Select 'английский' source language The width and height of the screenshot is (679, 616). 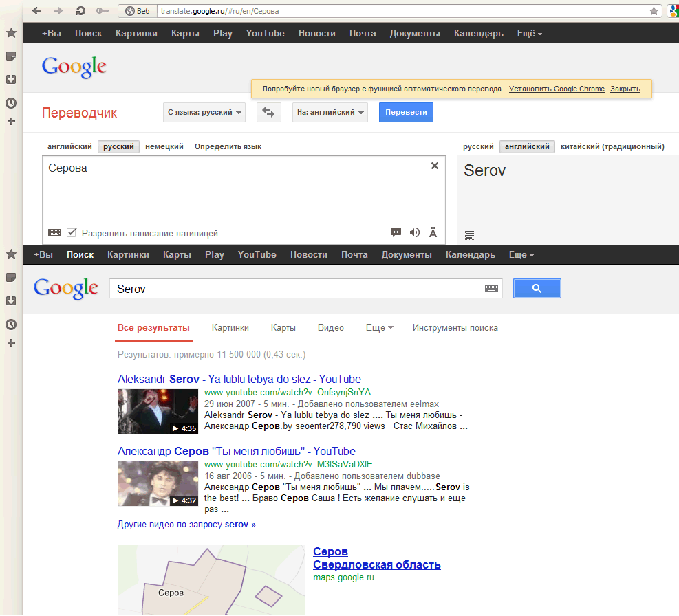point(69,146)
